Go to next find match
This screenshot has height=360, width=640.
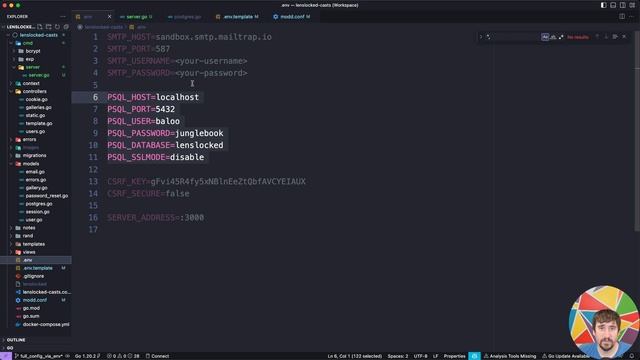606,37
